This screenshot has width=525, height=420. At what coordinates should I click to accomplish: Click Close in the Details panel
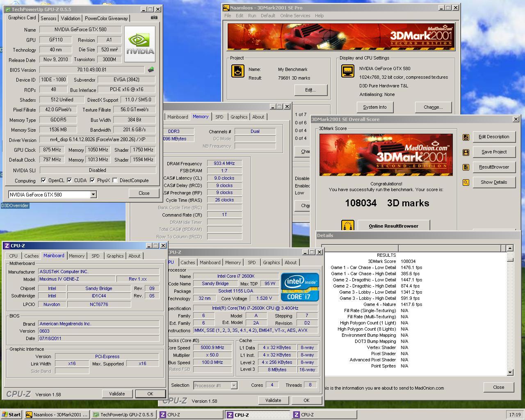click(x=498, y=387)
